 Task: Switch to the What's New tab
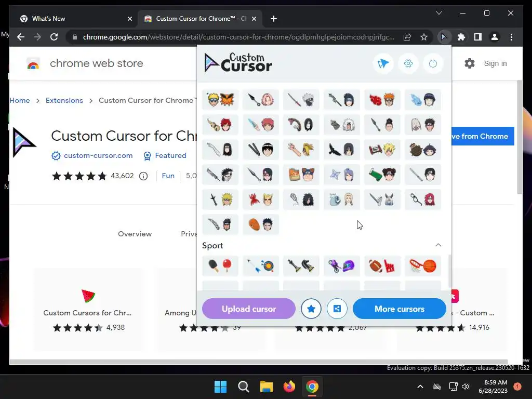tap(76, 19)
